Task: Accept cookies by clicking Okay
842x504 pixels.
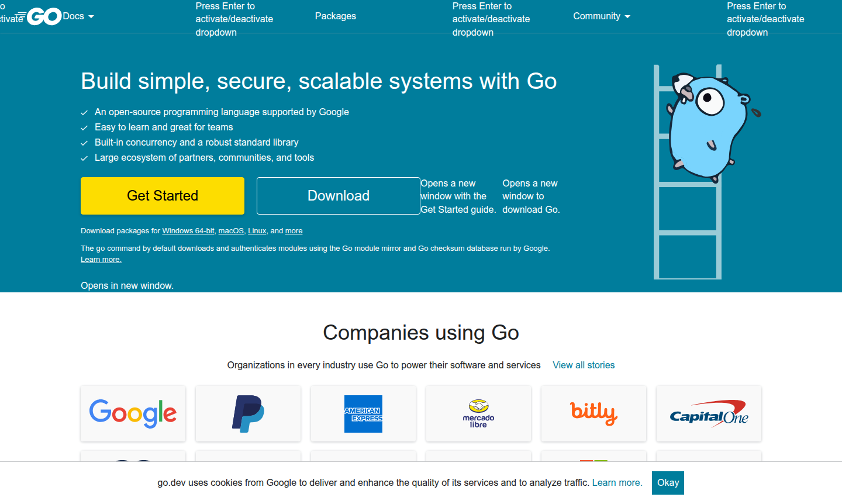Action: 668,482
